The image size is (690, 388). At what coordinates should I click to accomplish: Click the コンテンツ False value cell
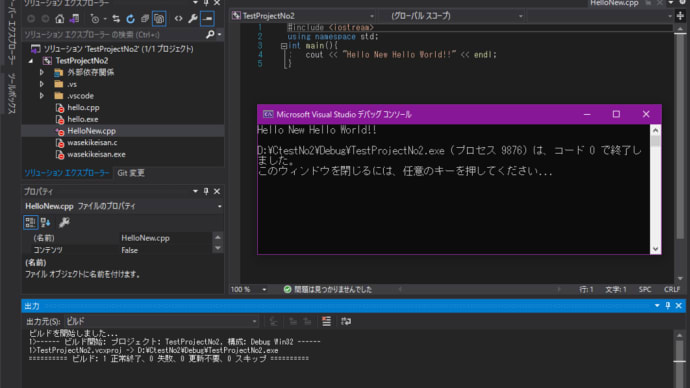pos(165,250)
